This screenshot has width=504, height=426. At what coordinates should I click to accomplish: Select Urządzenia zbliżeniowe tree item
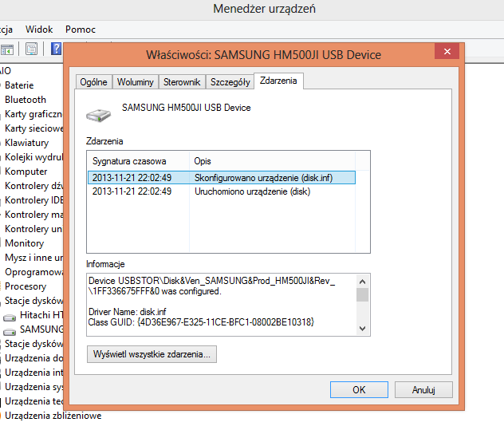(53, 416)
